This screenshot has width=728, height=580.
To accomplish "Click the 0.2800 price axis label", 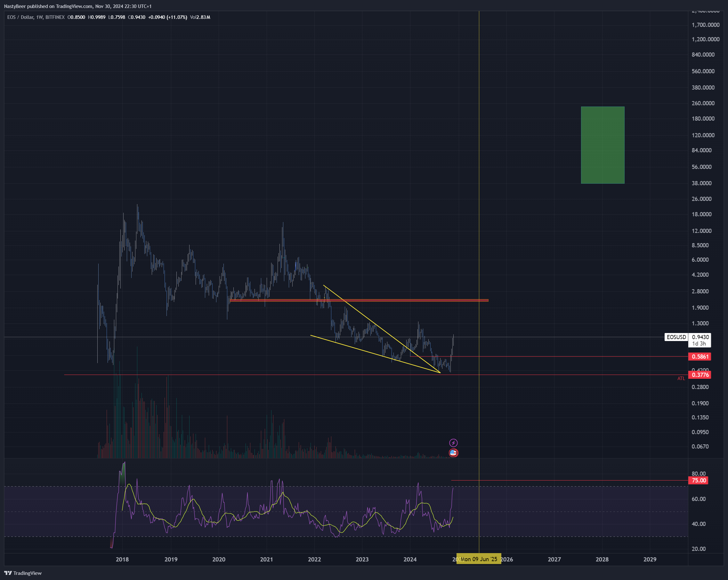I will [700, 387].
